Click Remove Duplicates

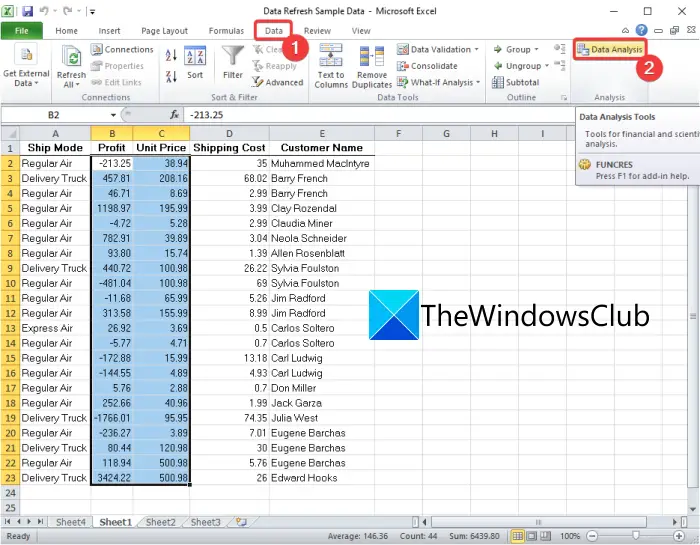[371, 67]
